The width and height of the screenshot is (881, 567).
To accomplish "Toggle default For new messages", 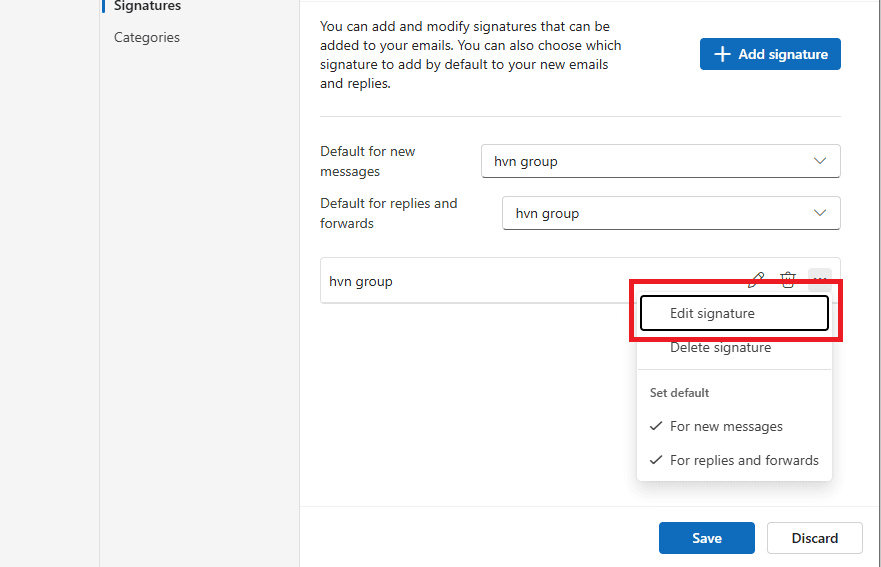I will 734,426.
